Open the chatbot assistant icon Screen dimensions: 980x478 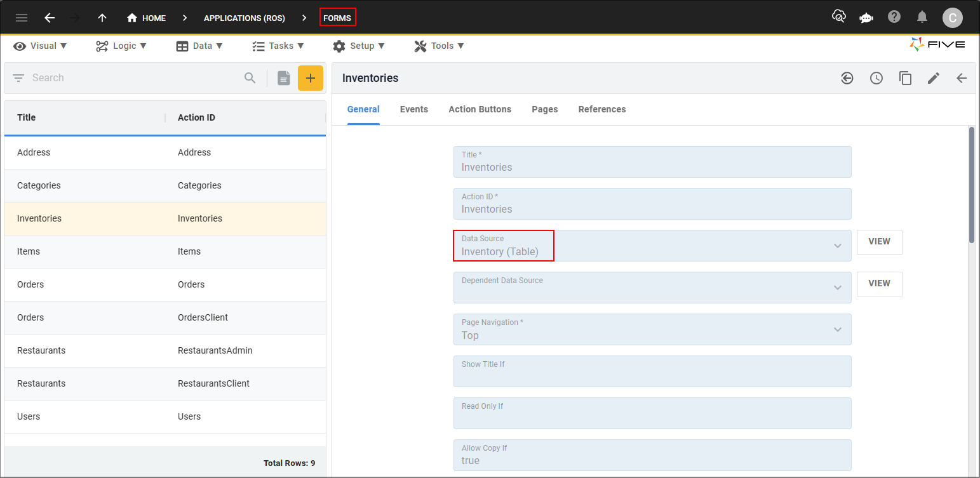coord(866,17)
